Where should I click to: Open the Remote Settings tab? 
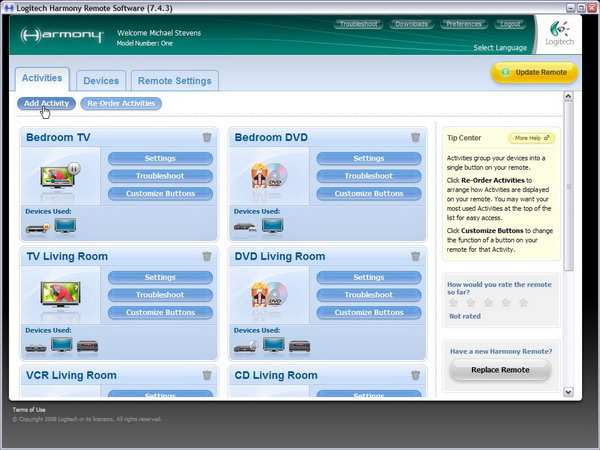174,81
